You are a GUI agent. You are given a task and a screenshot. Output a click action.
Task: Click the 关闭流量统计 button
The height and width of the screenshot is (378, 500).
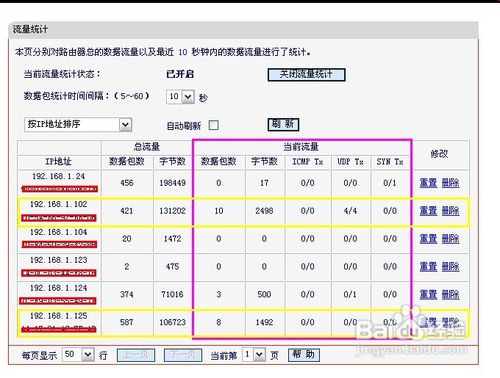[306, 75]
